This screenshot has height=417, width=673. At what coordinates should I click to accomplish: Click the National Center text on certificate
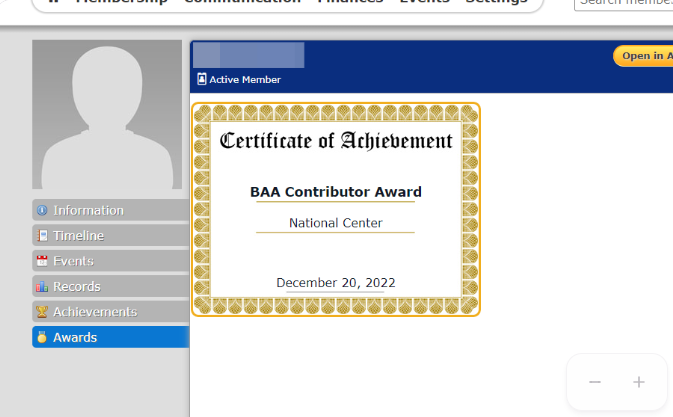point(336,223)
